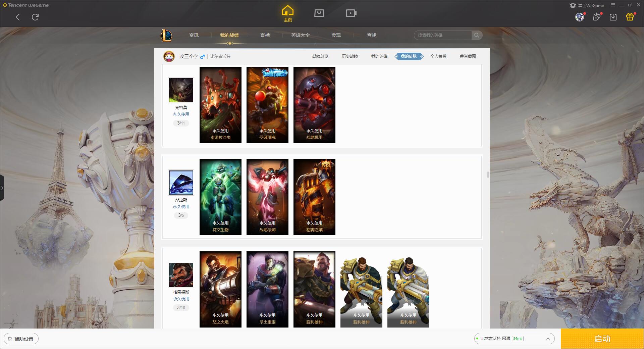Click the 3/5 skin count badge
The image size is (644, 349).
(x=181, y=215)
